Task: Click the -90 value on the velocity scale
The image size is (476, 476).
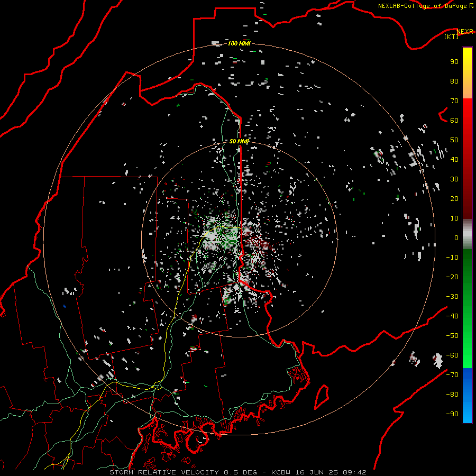Action: 452,414
